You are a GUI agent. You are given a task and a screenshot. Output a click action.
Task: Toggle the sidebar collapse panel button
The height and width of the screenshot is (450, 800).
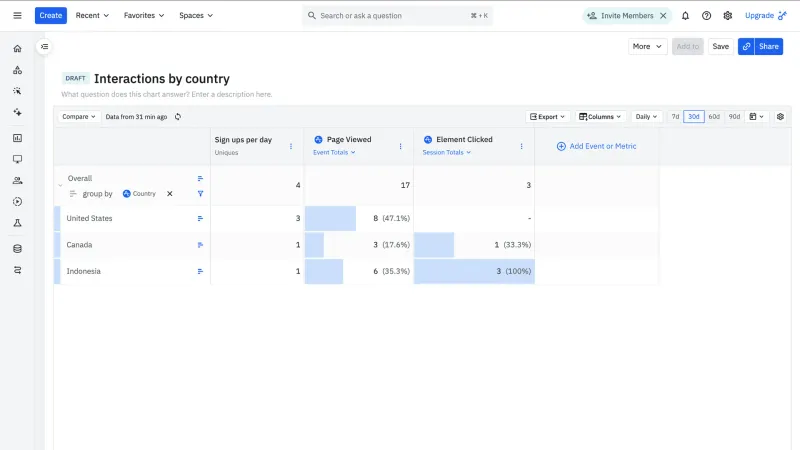point(44,46)
